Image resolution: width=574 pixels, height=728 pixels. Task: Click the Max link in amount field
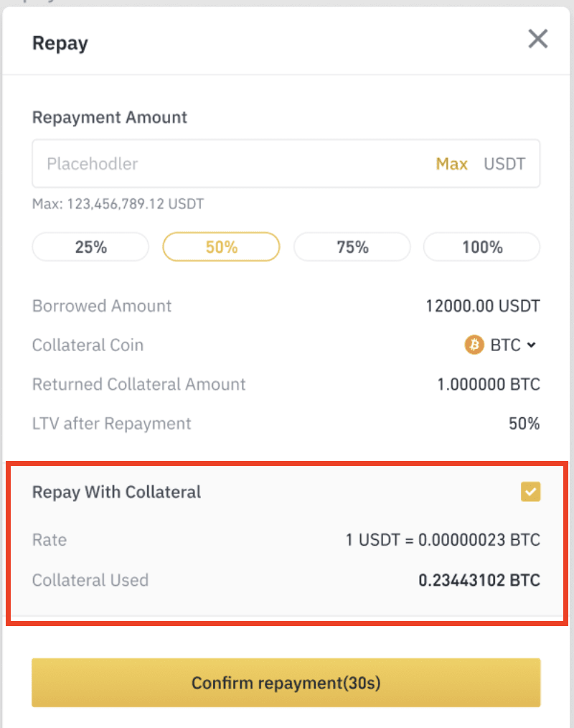(x=451, y=164)
